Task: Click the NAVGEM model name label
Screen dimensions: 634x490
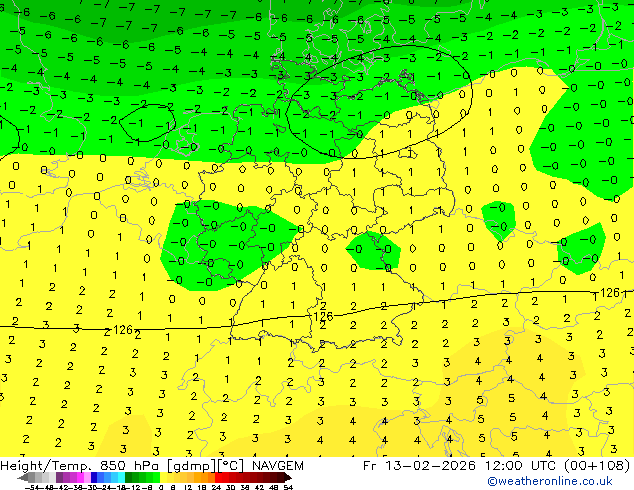Action: tap(277, 466)
